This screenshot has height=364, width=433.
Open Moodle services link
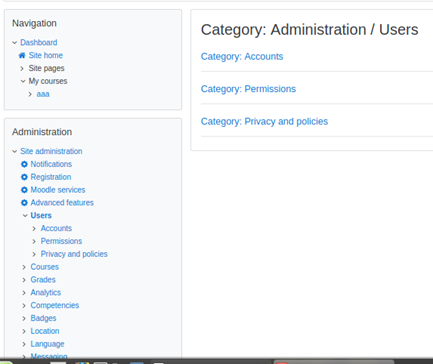tap(58, 190)
